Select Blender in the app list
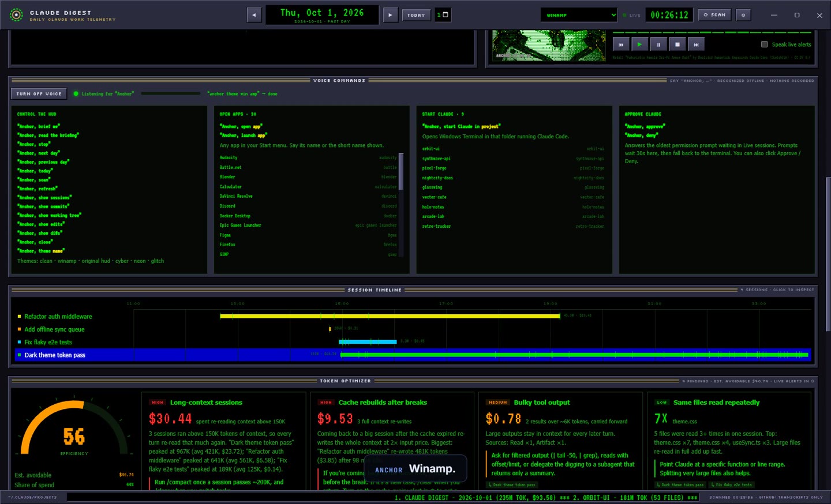The height and width of the screenshot is (504, 831). [x=308, y=177]
